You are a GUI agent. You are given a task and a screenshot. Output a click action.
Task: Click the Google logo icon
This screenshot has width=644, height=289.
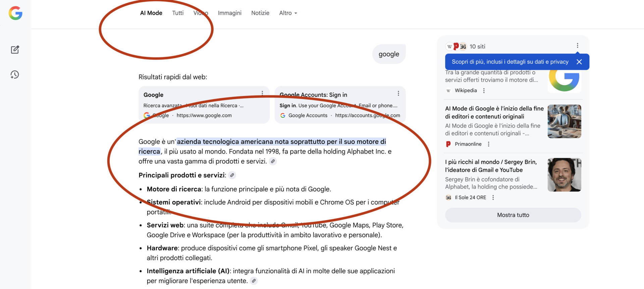(x=15, y=13)
